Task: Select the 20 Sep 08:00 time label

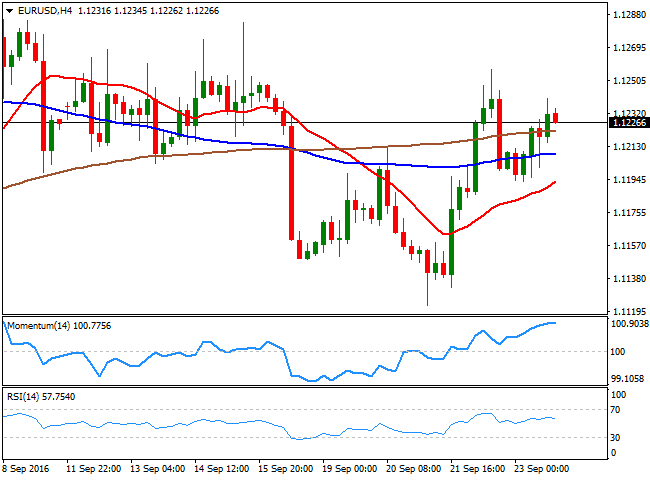Action: (414, 469)
